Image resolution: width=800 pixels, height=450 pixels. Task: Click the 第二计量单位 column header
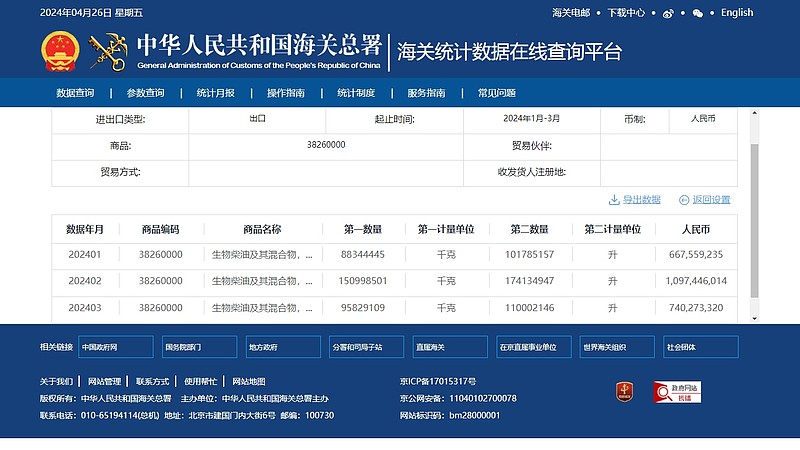click(x=613, y=230)
